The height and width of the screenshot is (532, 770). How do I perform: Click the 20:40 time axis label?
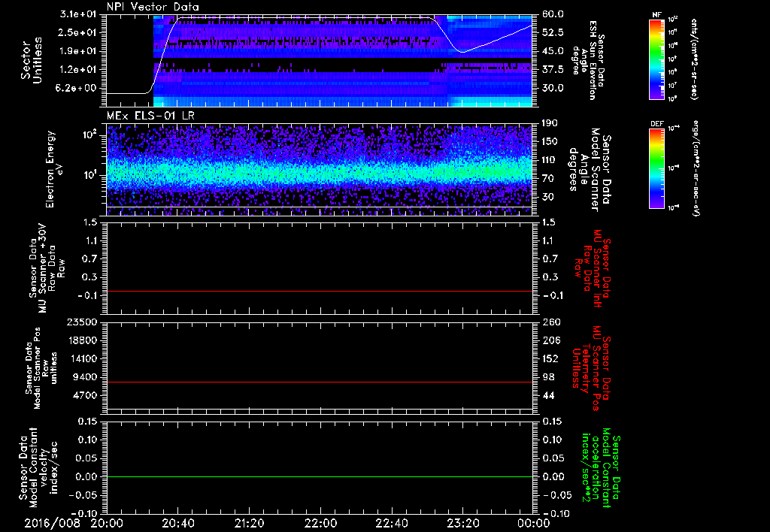(x=177, y=523)
